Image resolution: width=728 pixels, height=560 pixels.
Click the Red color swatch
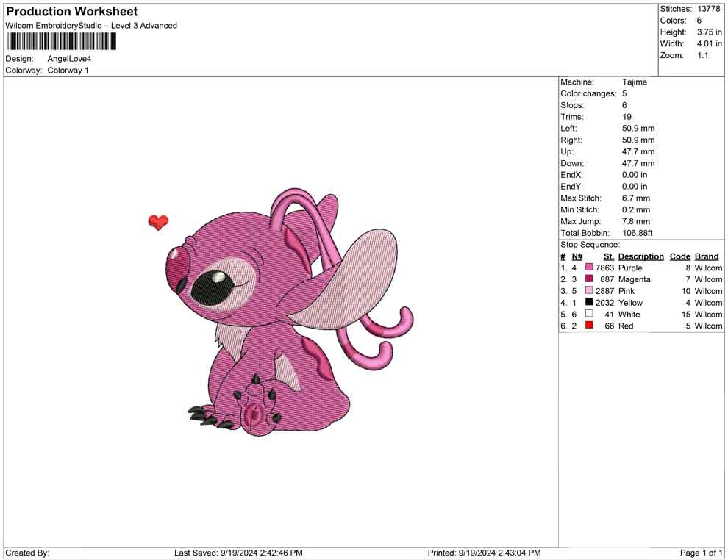[x=589, y=326]
